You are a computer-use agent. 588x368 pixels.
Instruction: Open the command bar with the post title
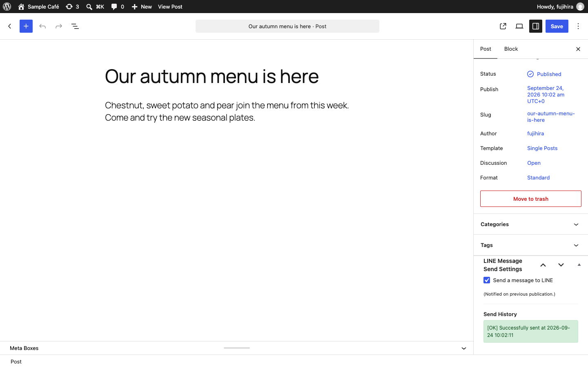coord(287,26)
